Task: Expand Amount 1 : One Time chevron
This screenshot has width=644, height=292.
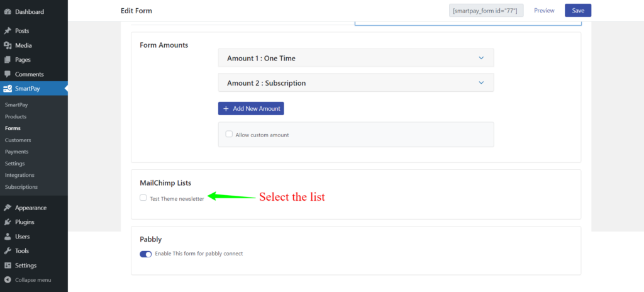Action: pos(481,58)
